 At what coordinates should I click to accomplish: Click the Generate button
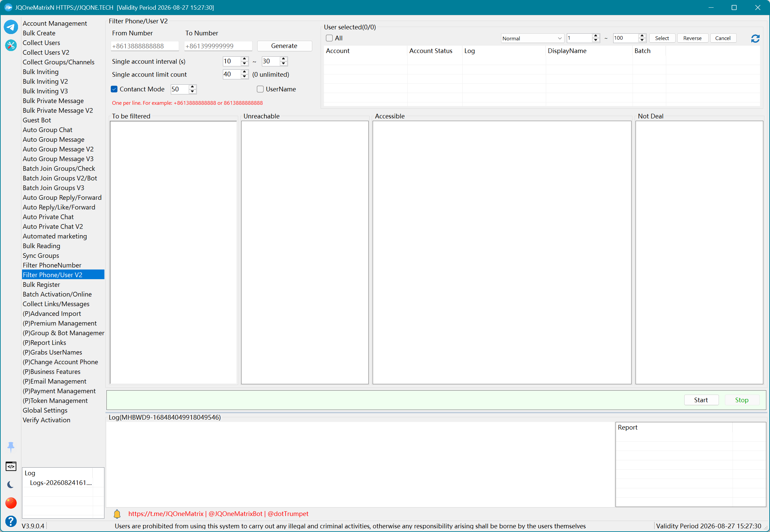(284, 46)
